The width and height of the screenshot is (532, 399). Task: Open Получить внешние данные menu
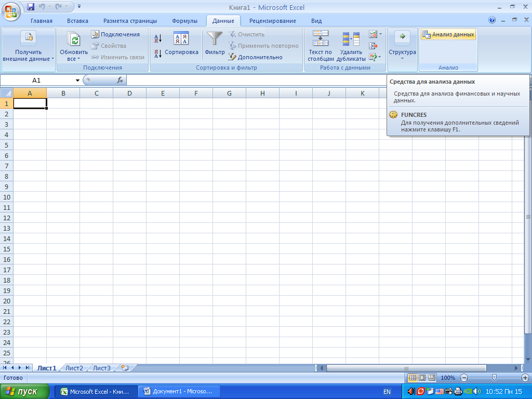tap(28, 46)
